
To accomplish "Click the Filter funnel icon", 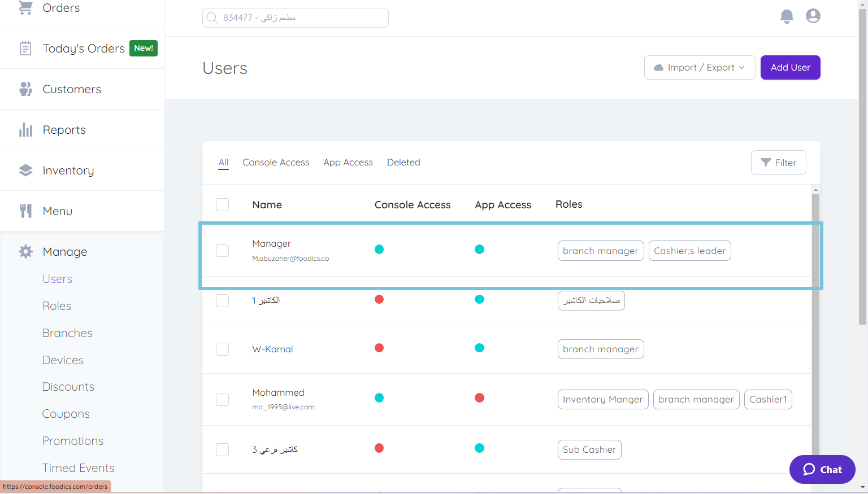I will click(x=766, y=163).
